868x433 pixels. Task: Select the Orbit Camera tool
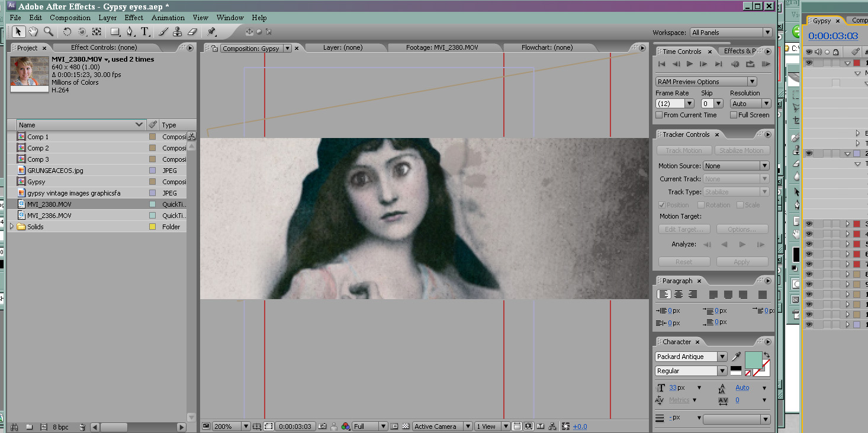[x=82, y=32]
